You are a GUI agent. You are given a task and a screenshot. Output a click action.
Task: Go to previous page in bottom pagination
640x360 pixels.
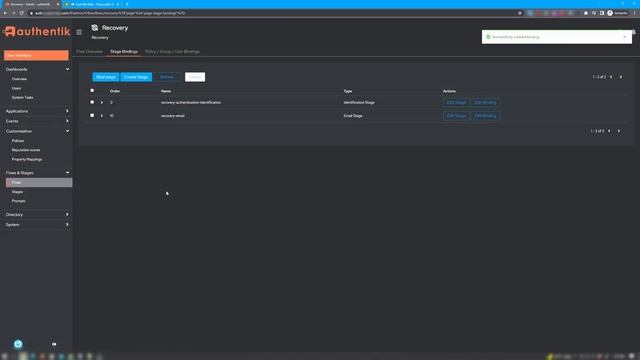click(x=609, y=131)
